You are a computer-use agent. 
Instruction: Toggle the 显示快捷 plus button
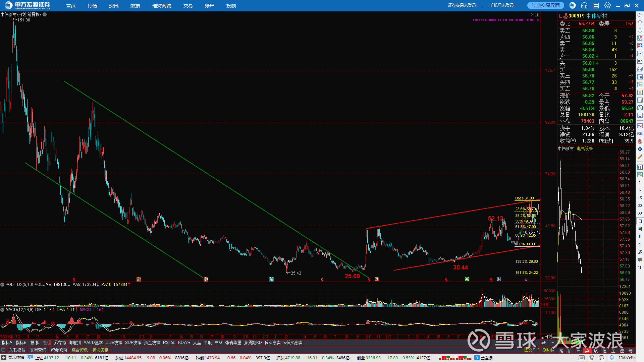[4, 358]
